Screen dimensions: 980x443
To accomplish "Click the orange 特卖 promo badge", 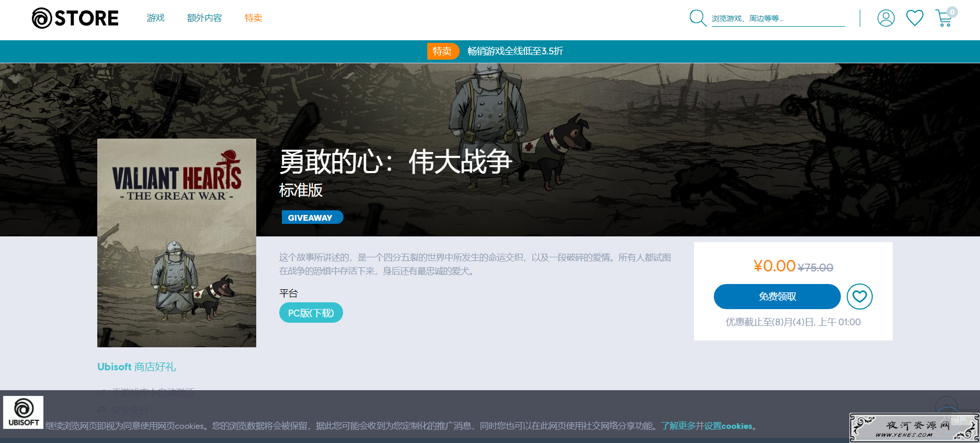I will click(443, 51).
